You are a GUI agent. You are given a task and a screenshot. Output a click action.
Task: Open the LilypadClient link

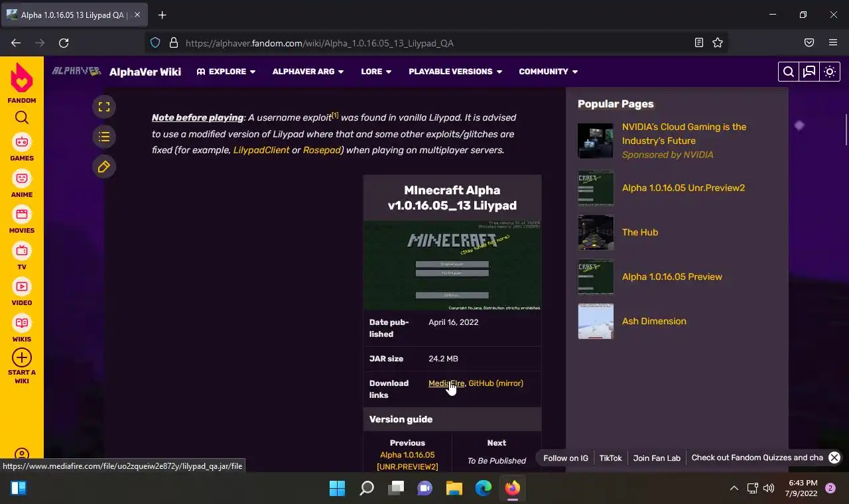click(x=261, y=150)
